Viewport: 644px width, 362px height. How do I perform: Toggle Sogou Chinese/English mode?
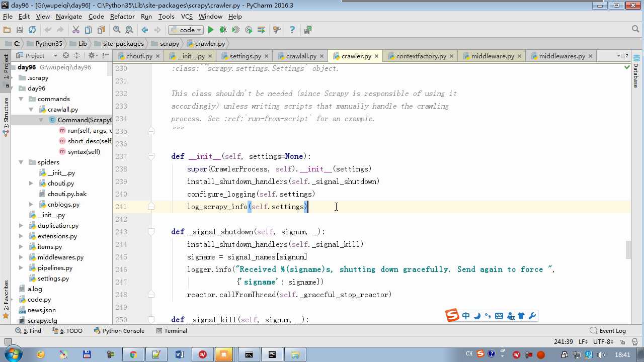pyautogui.click(x=466, y=316)
